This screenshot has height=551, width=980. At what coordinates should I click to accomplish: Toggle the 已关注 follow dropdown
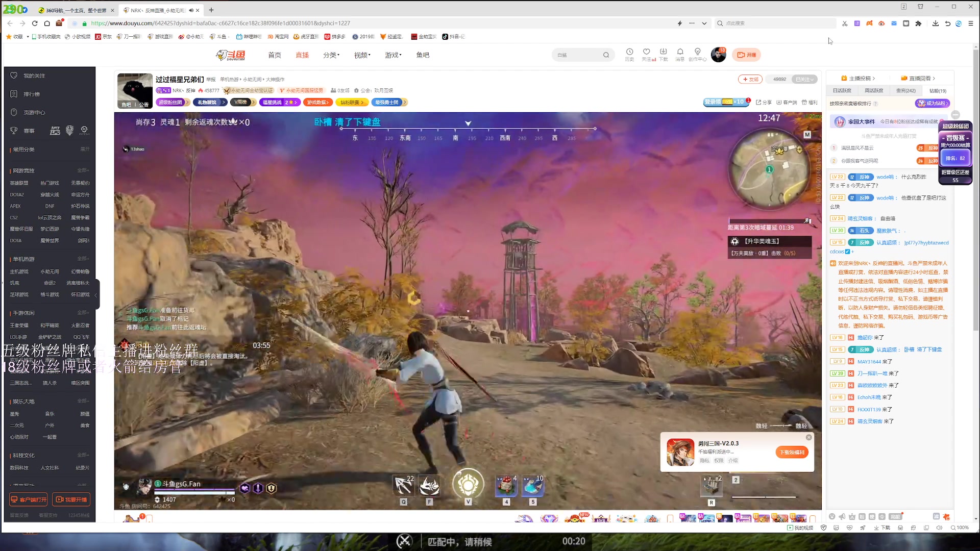(804, 79)
